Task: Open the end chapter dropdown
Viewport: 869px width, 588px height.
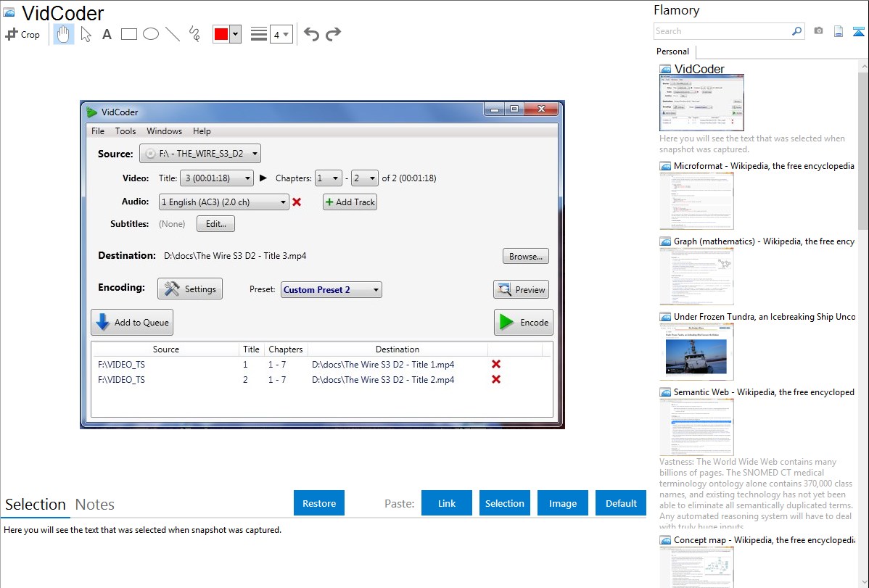Action: point(365,178)
